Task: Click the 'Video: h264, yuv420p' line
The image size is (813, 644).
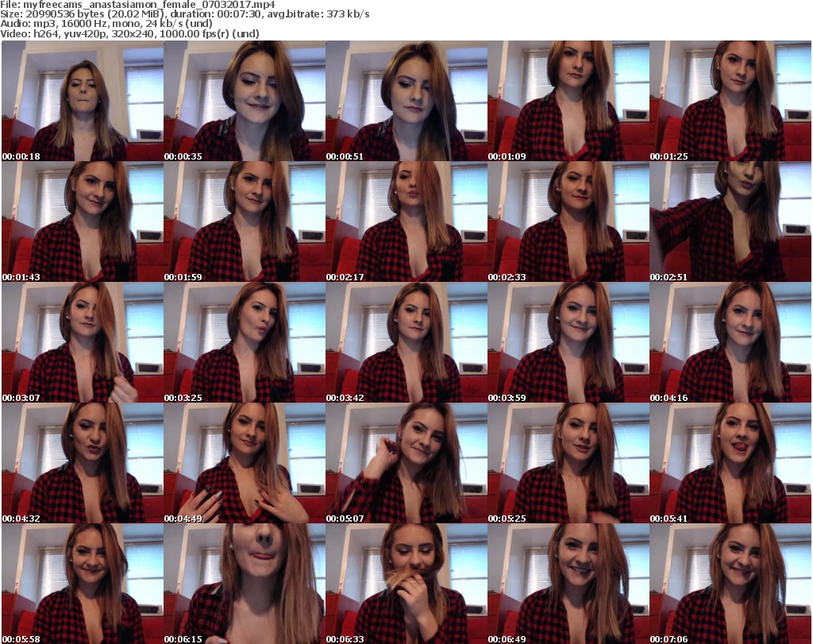Action: pos(129,33)
